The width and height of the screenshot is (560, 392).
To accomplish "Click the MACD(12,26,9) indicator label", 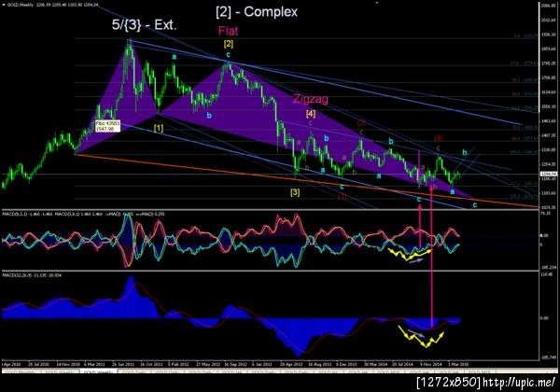I will pyautogui.click(x=32, y=275).
